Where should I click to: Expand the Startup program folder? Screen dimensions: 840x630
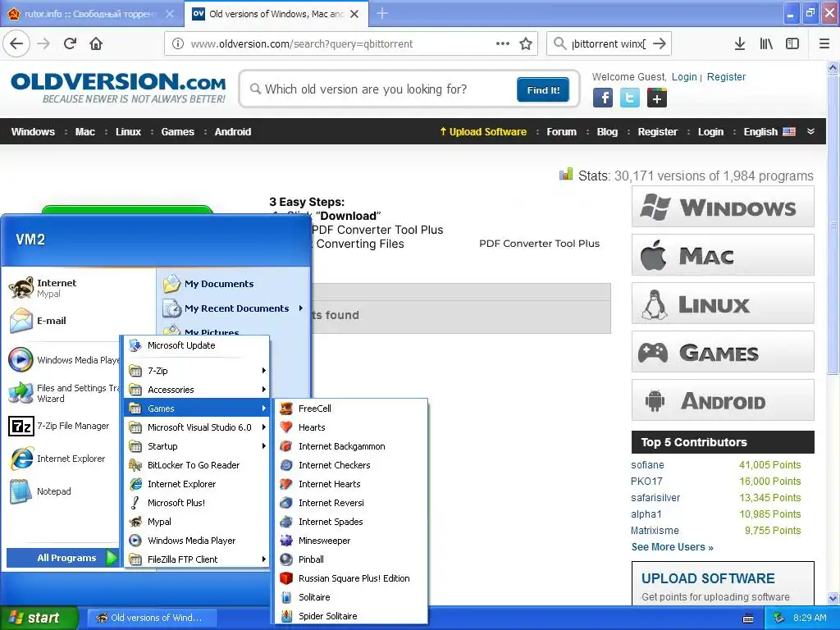point(197,446)
